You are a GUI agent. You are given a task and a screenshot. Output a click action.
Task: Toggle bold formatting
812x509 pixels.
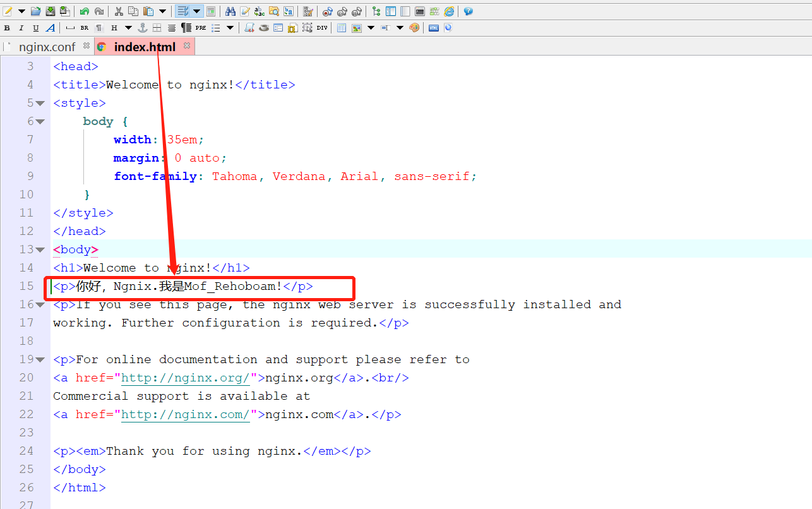click(7, 28)
